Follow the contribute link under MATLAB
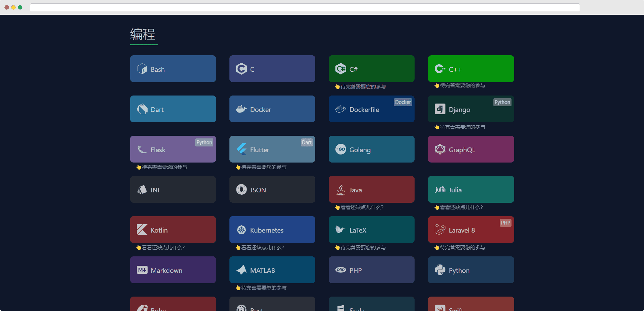Viewport: 644px width, 311px height. point(264,288)
